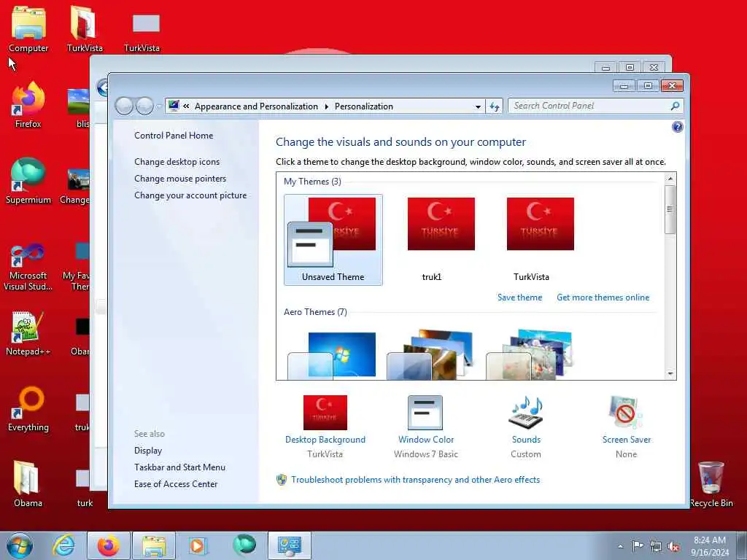Click the Control Panel taskbar button
The height and width of the screenshot is (560, 747).
(x=289, y=545)
